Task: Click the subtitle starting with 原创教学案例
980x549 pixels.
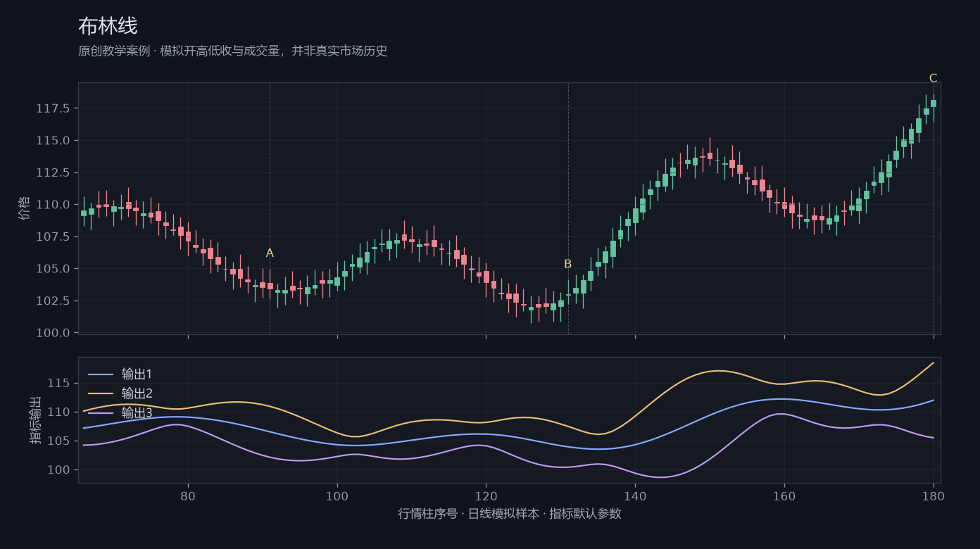Action: 233,51
